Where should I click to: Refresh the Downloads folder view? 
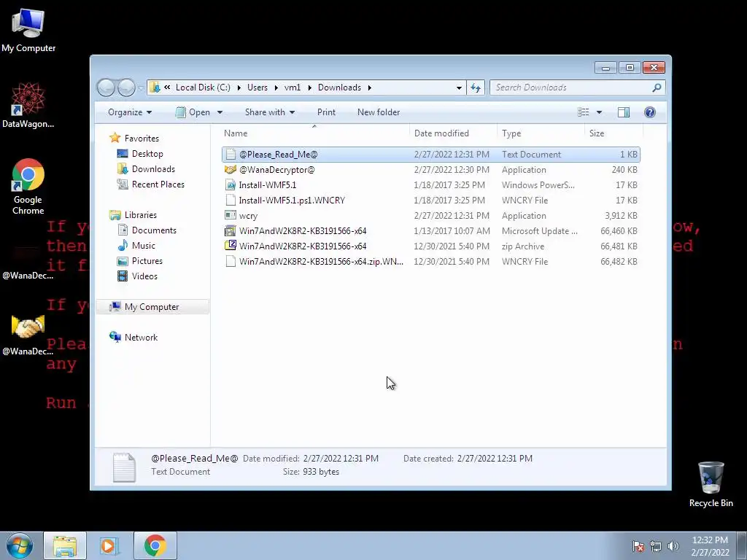click(x=476, y=87)
